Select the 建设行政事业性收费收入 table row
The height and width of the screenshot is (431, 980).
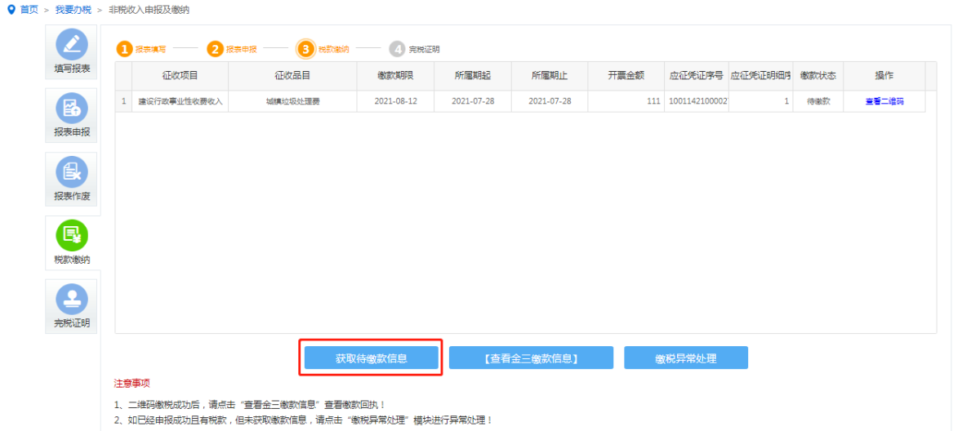pyautogui.click(x=180, y=101)
